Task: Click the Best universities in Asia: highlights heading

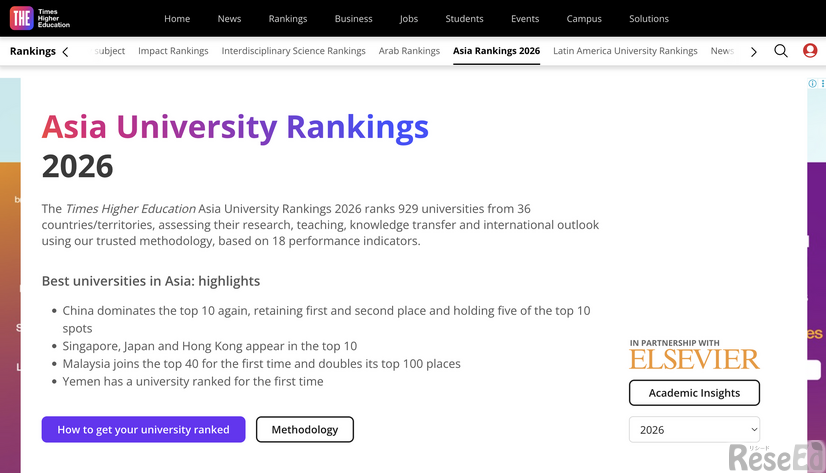Action: click(x=151, y=281)
